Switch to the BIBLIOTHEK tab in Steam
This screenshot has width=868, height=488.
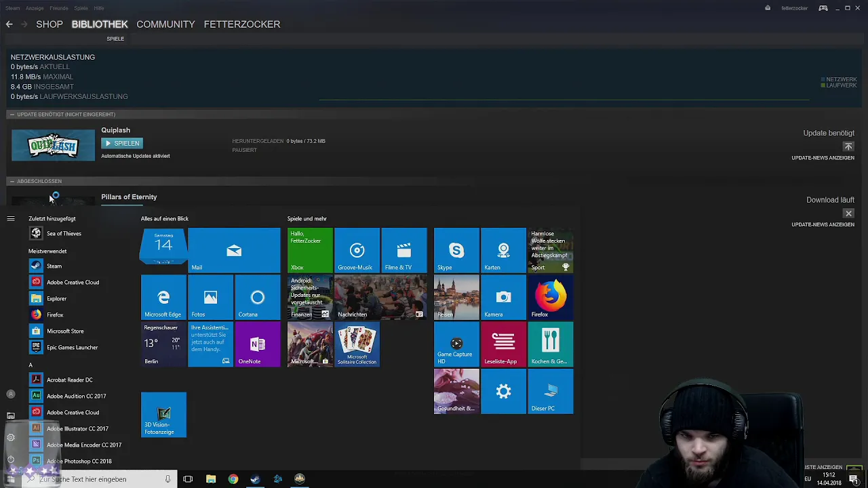coord(100,24)
